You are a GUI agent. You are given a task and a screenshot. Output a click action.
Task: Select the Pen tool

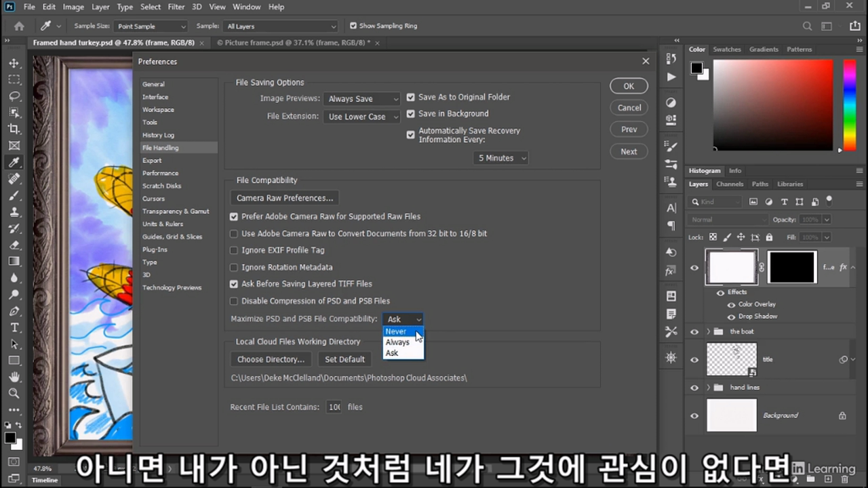tap(14, 311)
